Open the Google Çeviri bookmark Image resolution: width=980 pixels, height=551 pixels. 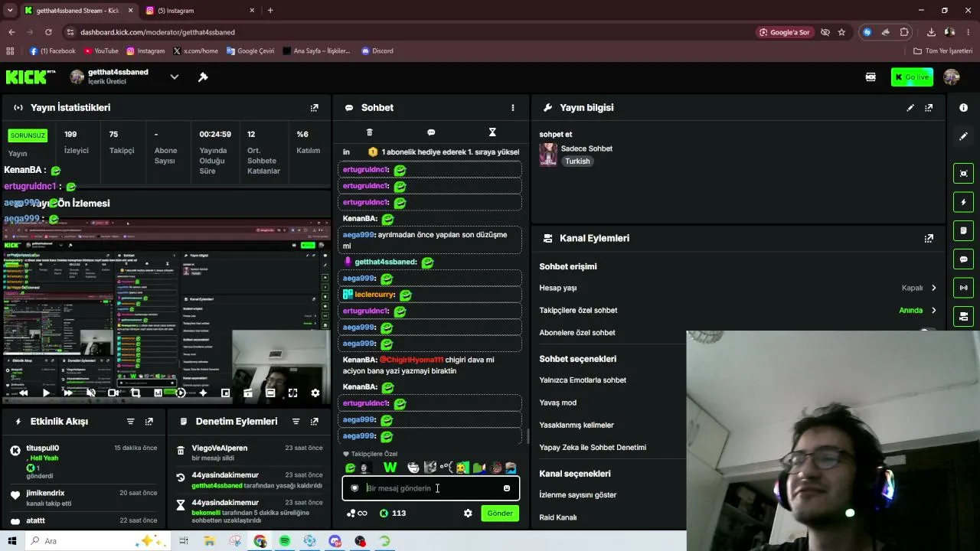(x=250, y=51)
